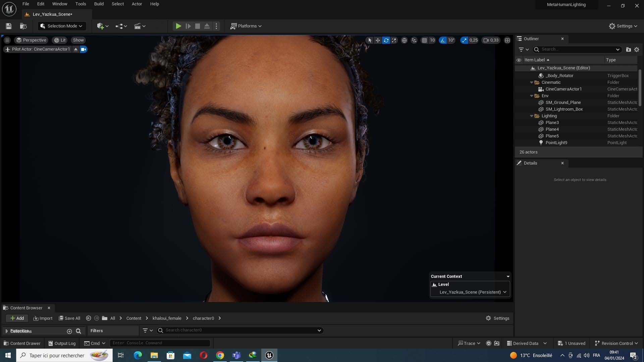Save the current level with the floppy icon
The height and width of the screenshot is (362, 644).
point(9,26)
